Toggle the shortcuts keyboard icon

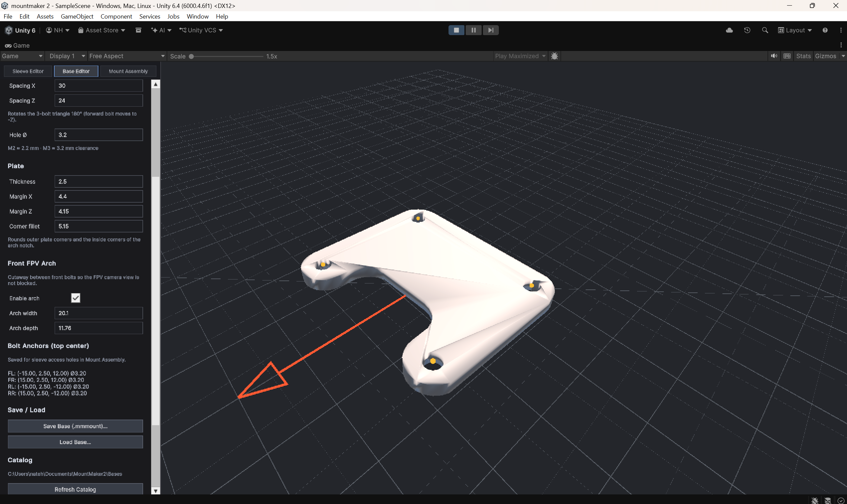[787, 56]
